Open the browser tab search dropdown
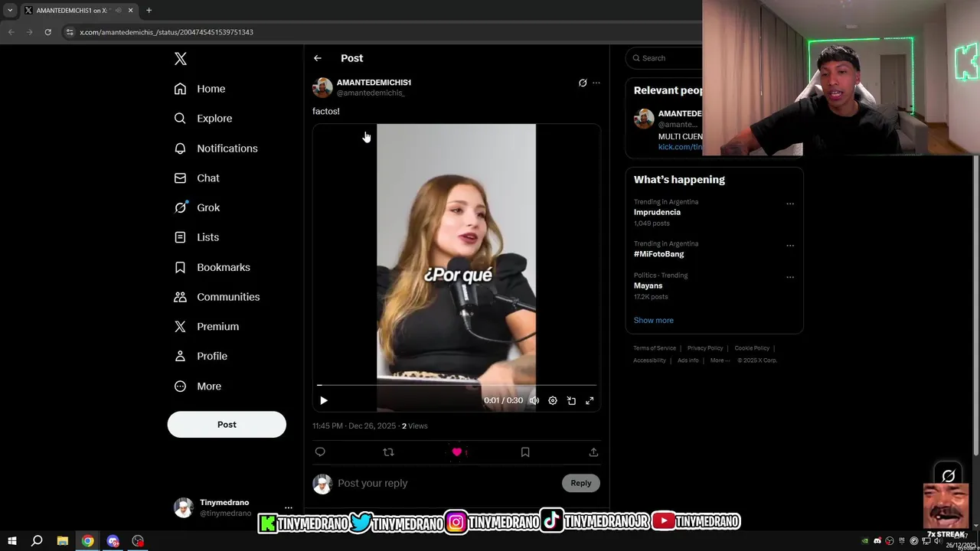This screenshot has height=551, width=980. (10, 10)
